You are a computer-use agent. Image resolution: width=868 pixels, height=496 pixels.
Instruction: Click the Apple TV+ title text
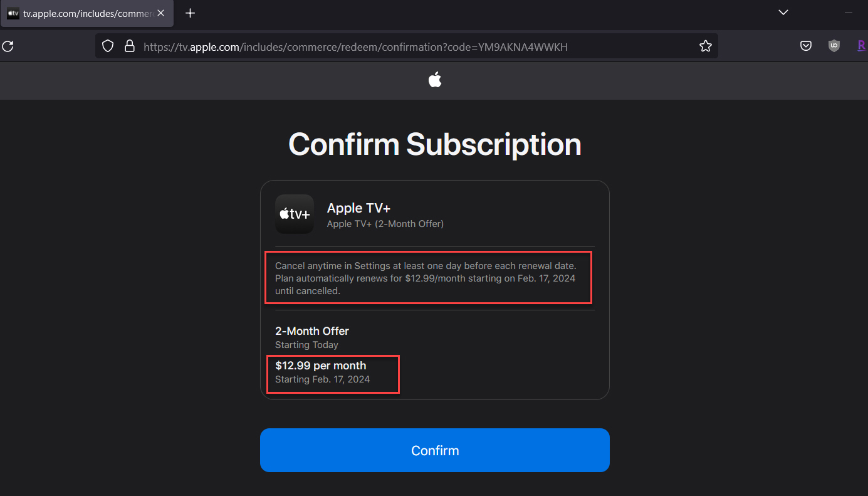pyautogui.click(x=358, y=208)
